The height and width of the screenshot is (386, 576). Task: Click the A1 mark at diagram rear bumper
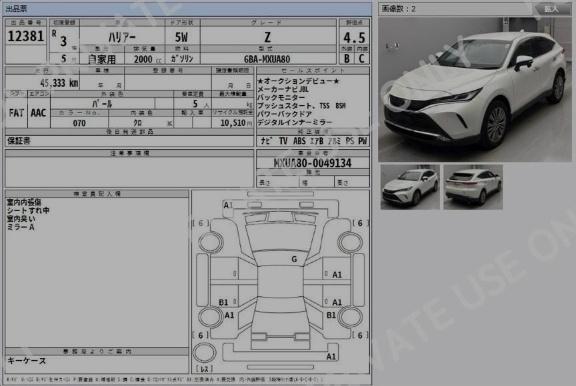(331, 356)
